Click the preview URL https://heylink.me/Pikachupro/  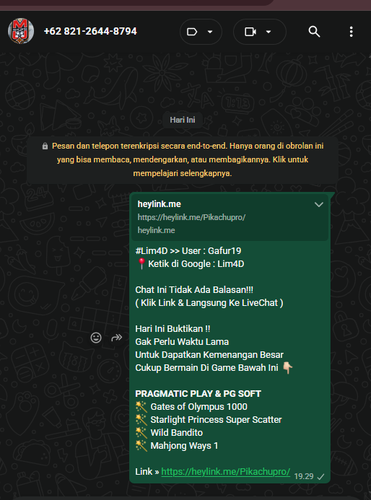(x=192, y=217)
